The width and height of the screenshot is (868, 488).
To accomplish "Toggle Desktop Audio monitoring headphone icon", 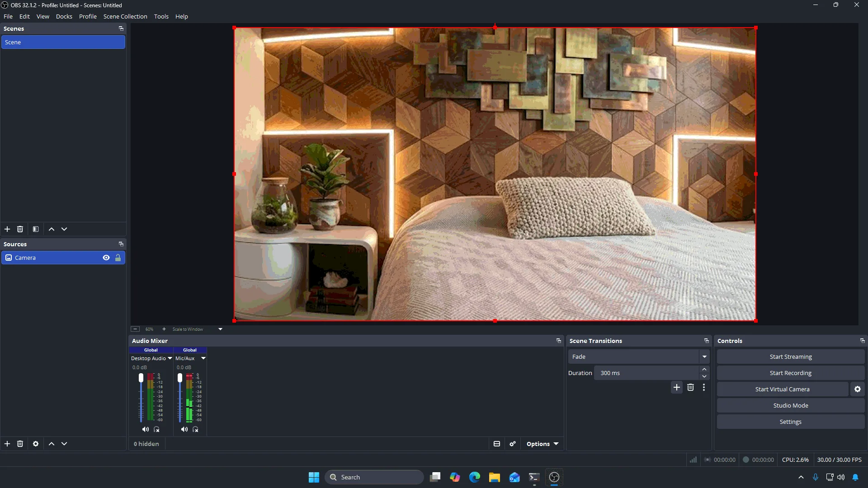I will click(x=156, y=429).
